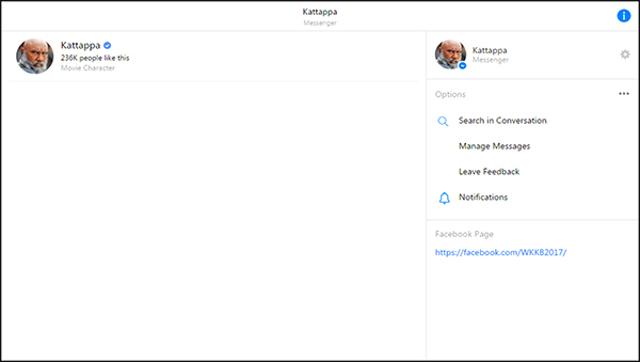
Task: Open the three-dots Options menu
Action: 624,94
